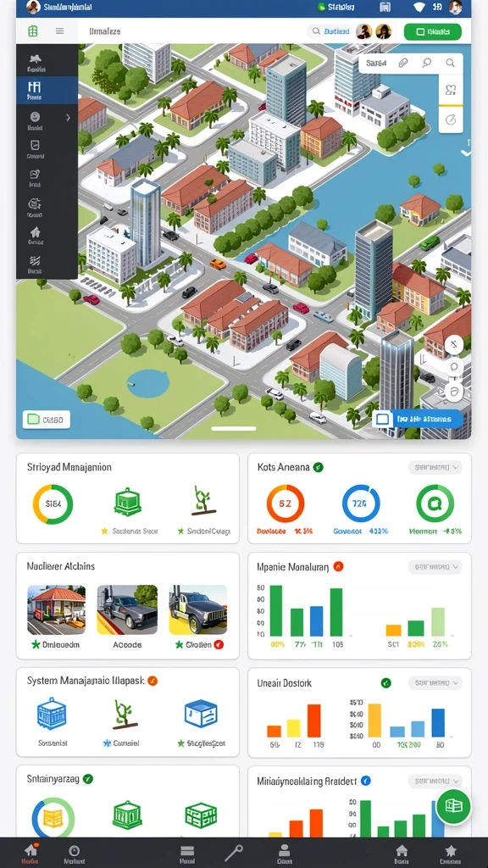
Task: Click the hamburger menu icon in toolbar
Action: pyautogui.click(x=60, y=31)
